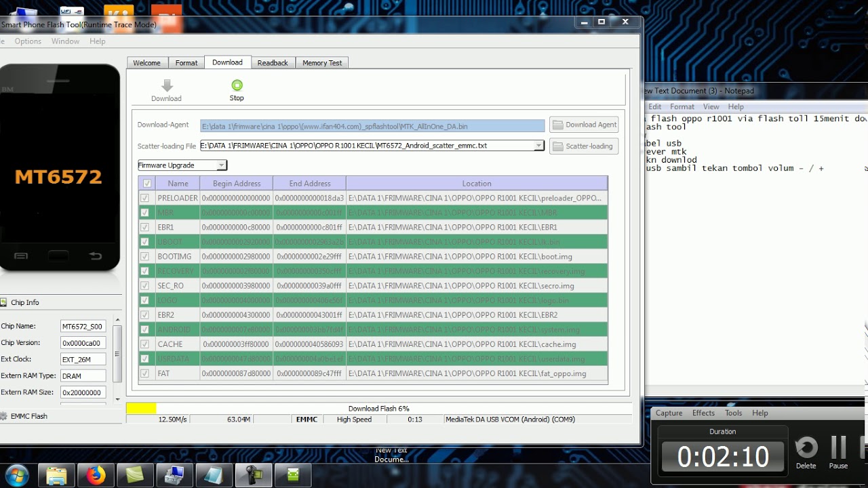Click the Download arrow icon
The image size is (868, 488).
[167, 85]
